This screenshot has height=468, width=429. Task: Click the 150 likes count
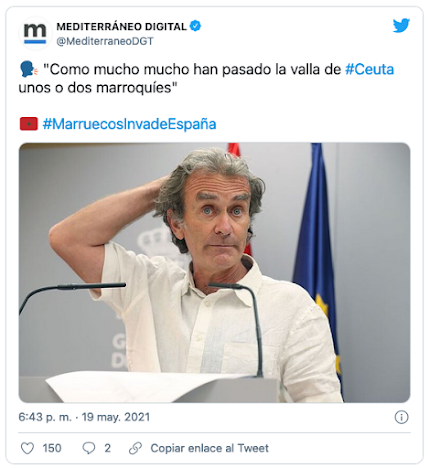52,448
